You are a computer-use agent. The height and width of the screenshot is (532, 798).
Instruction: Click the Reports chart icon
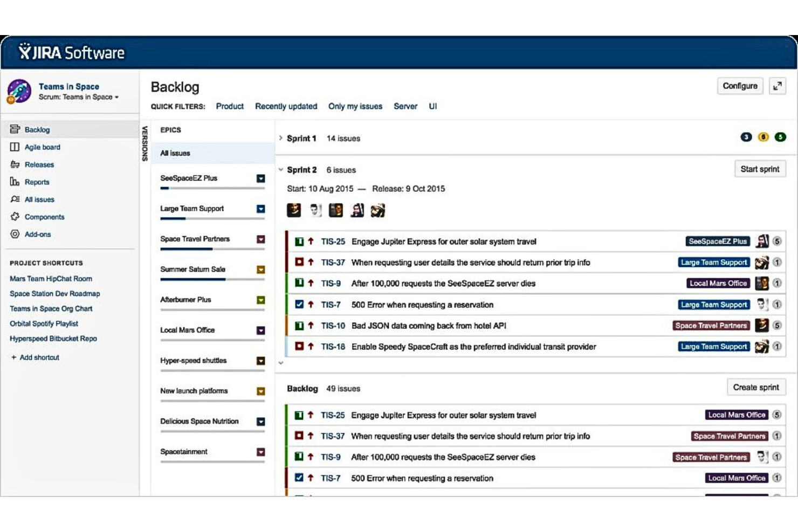15,182
